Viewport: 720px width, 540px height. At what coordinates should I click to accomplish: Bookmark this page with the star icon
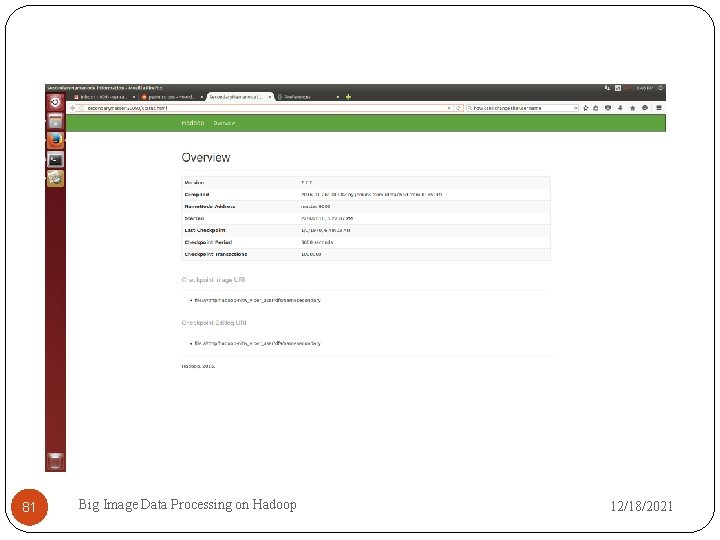(585, 108)
